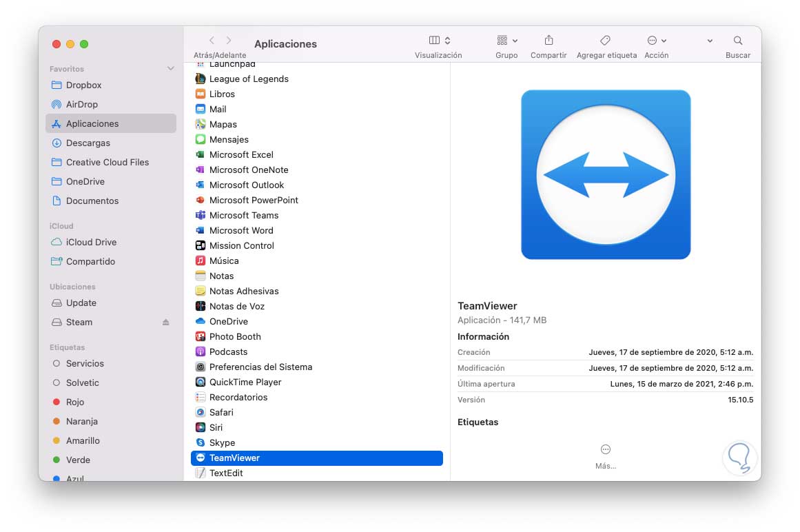Open Documentos in the sidebar
The height and width of the screenshot is (532, 800).
point(111,201)
